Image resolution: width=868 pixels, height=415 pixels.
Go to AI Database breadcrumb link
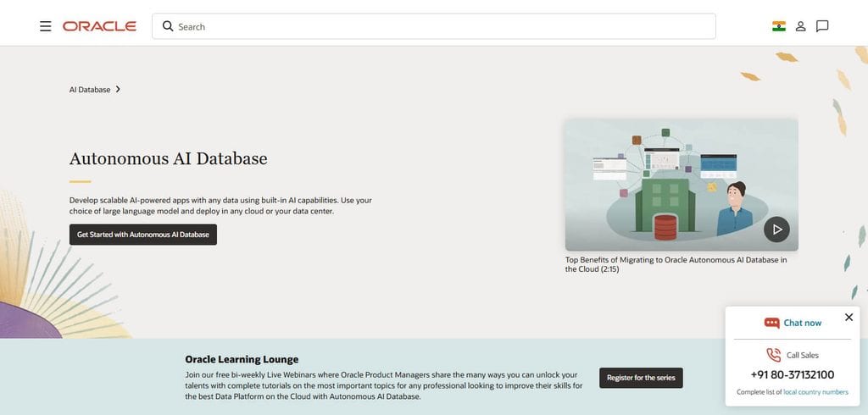(x=90, y=90)
